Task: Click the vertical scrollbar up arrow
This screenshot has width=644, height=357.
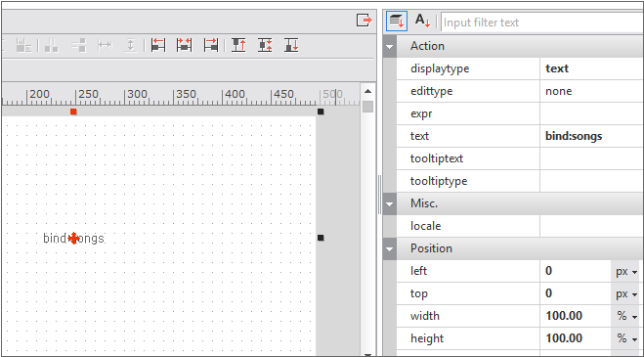Action: [x=367, y=91]
